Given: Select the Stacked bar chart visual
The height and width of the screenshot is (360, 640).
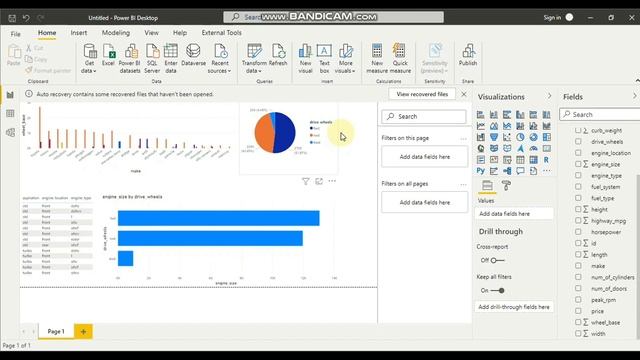Looking at the screenshot, I should click(480, 115).
